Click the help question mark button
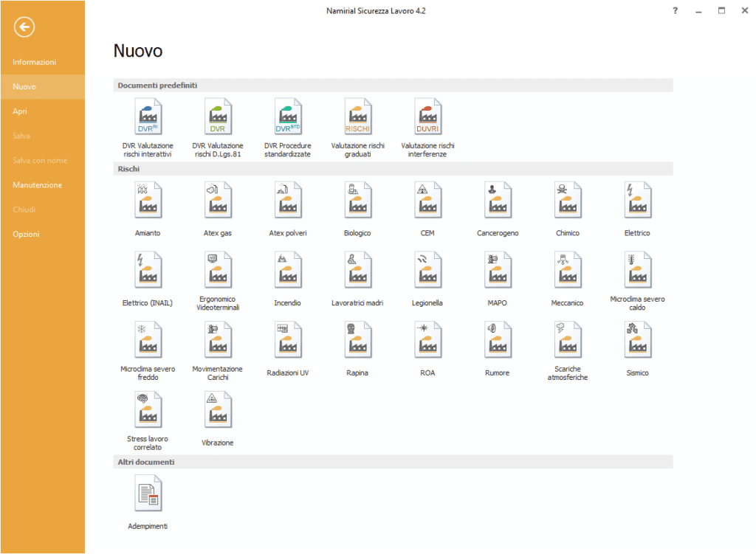This screenshot has height=554, width=756. coord(675,10)
